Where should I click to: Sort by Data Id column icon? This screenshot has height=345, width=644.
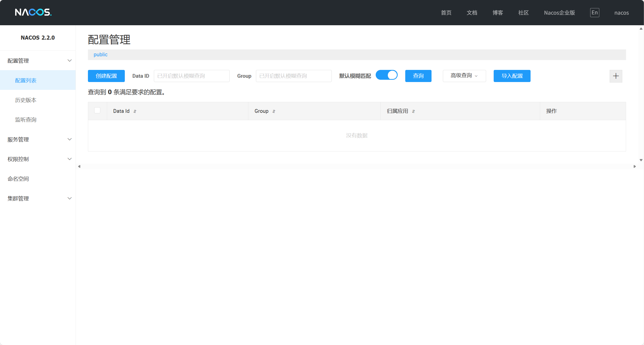(135, 111)
